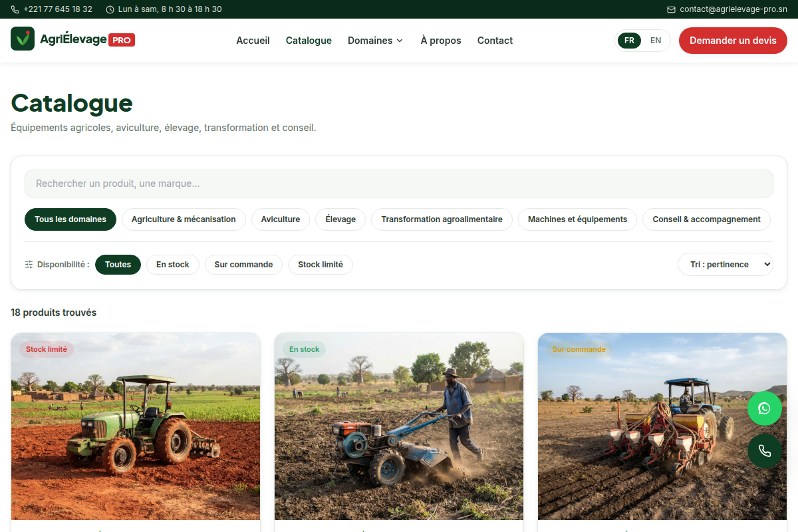Switch language to EN

[x=656, y=41]
